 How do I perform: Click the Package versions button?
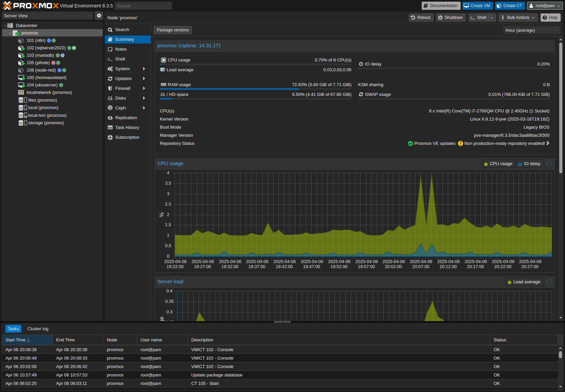point(172,30)
